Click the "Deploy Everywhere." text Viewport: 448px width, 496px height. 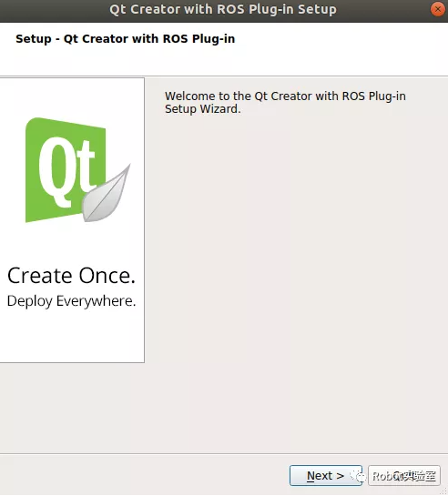pyautogui.click(x=72, y=301)
